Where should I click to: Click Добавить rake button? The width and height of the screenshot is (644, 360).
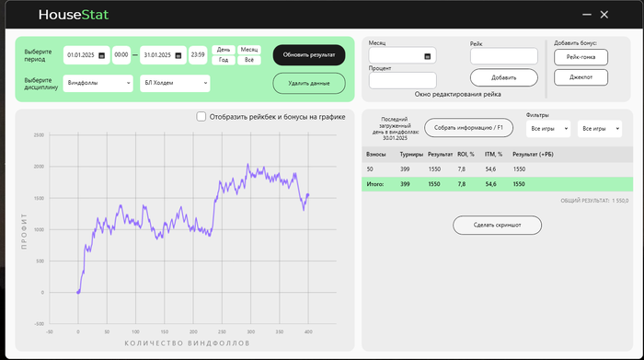(x=504, y=77)
